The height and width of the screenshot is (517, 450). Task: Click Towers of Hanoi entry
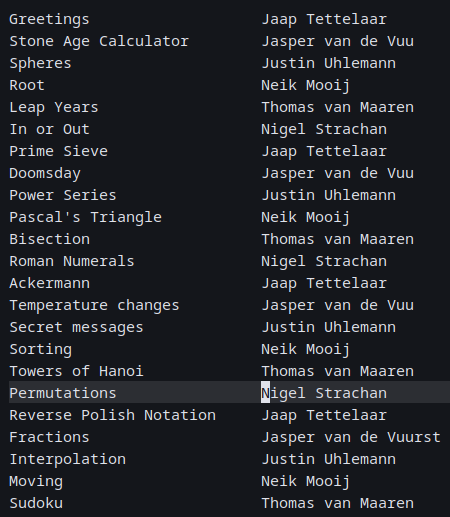[76, 371]
